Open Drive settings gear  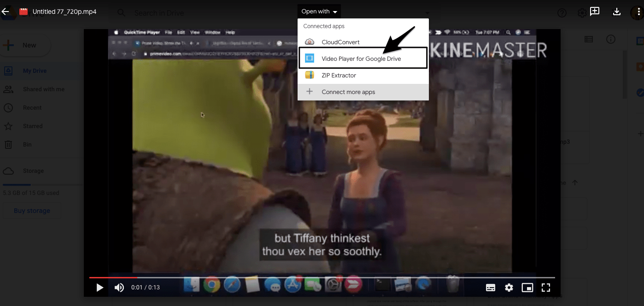[x=581, y=13]
